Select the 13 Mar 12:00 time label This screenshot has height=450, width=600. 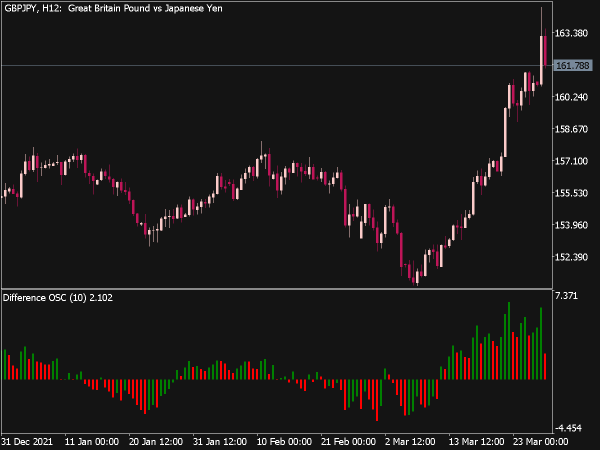coord(476,442)
